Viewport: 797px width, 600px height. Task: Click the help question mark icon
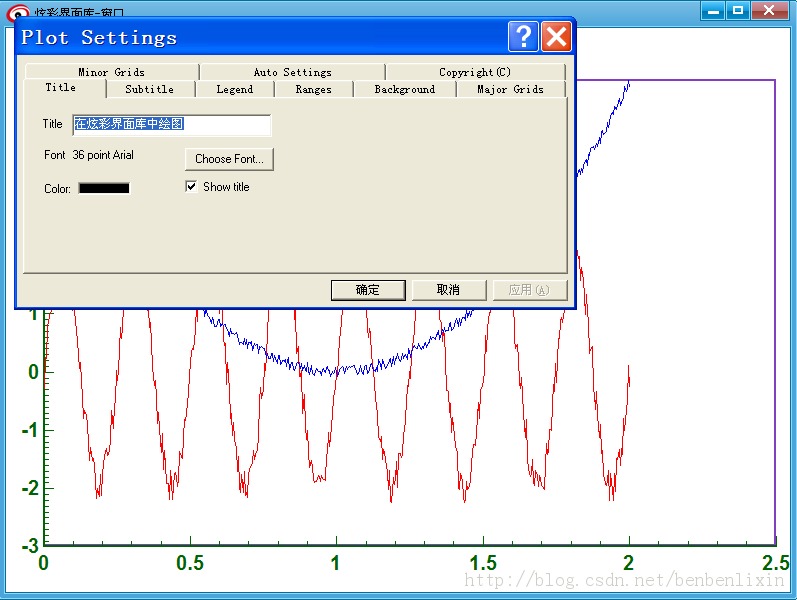pyautogui.click(x=522, y=37)
